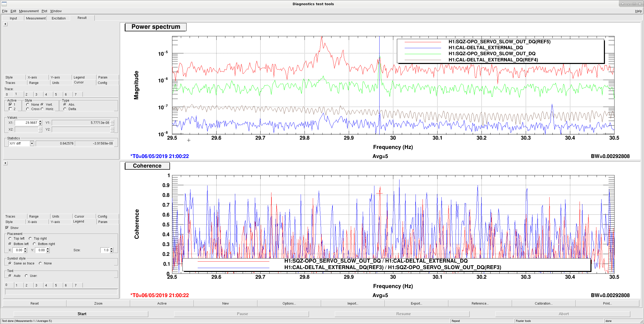Image resolution: width=644 pixels, height=324 pixels.
Task: Choose Delta cursor type
Action: coord(65,109)
